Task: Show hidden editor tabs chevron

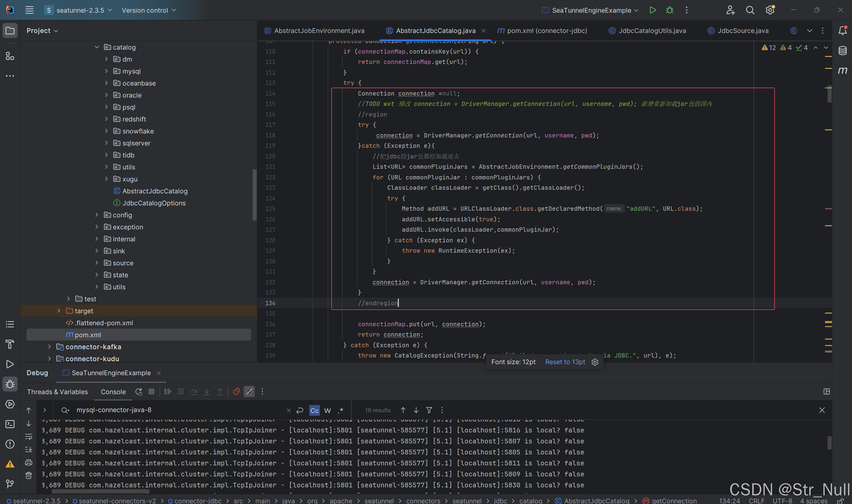Action: pyautogui.click(x=809, y=31)
